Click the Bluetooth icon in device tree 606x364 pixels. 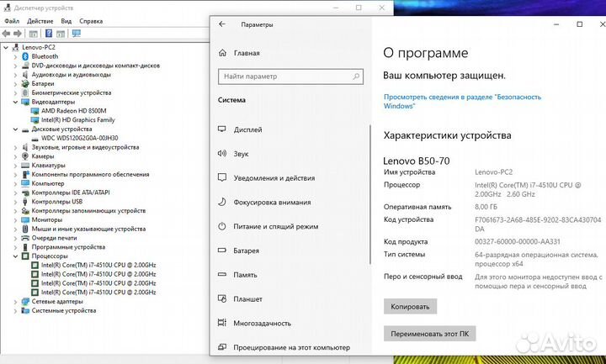(x=25, y=56)
